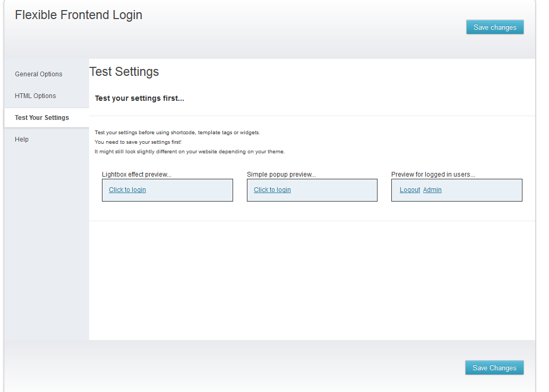
Task: Click the 'Test your settings first...' subheading
Action: tap(139, 98)
